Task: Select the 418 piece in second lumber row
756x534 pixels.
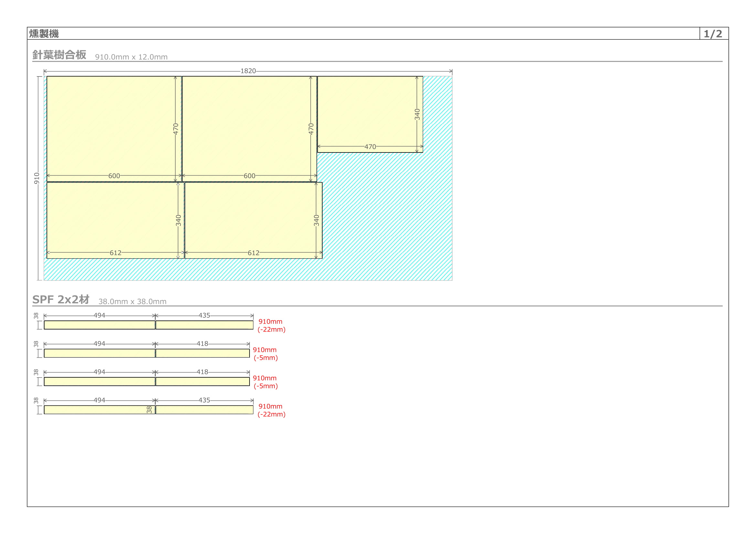Action: tap(203, 353)
